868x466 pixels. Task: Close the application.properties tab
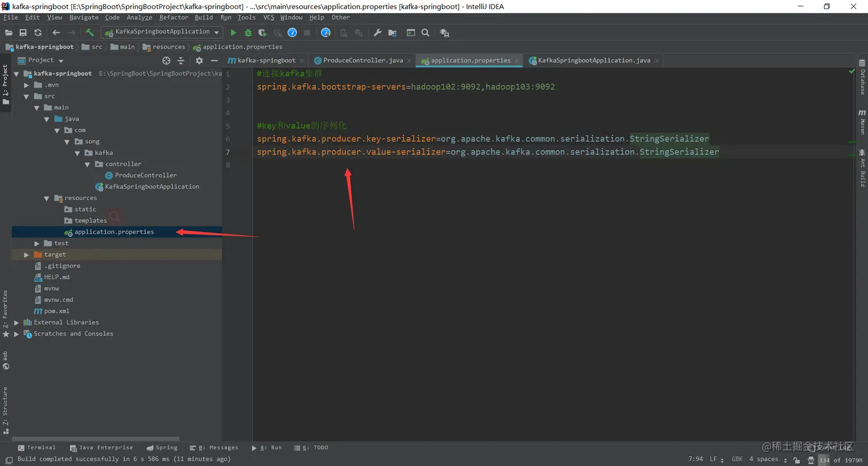pyautogui.click(x=517, y=60)
